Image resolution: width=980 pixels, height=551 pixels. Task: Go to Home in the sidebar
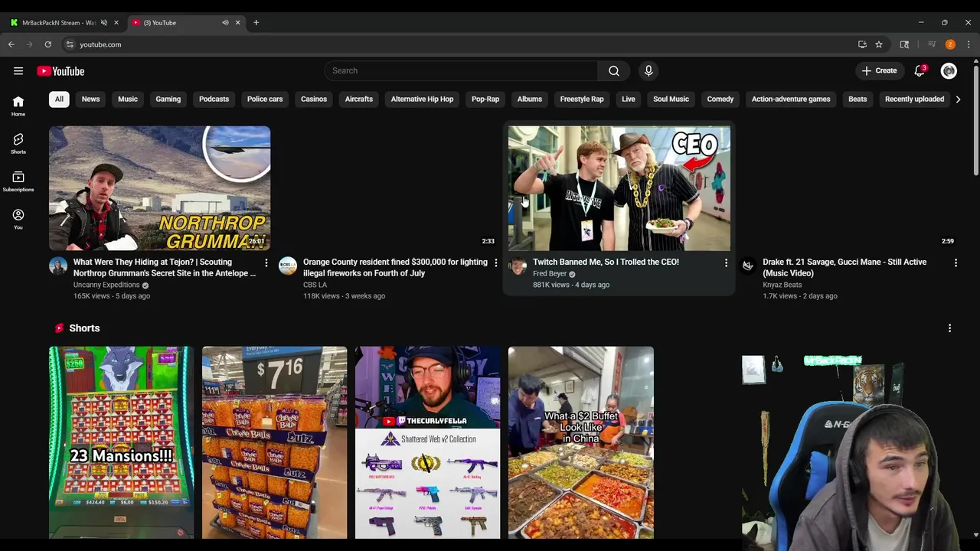pos(18,106)
